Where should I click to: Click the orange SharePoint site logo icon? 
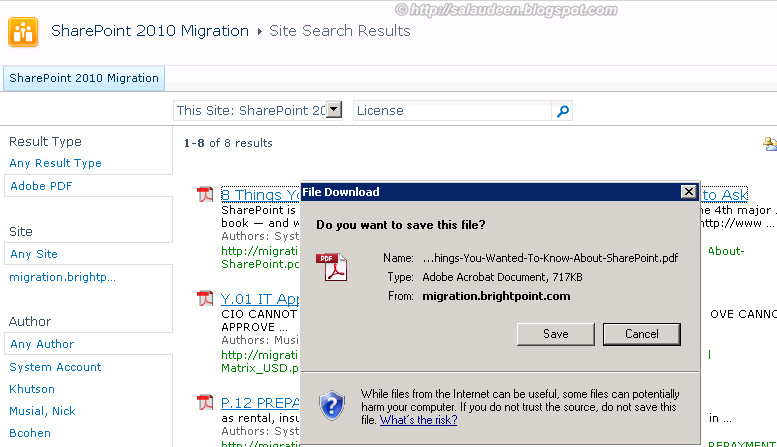point(23,32)
